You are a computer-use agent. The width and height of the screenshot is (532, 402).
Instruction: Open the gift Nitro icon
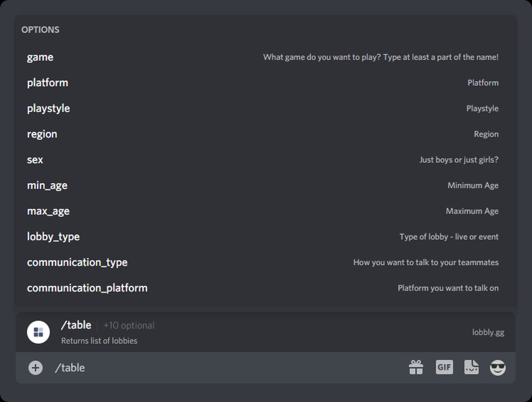pyautogui.click(x=416, y=368)
